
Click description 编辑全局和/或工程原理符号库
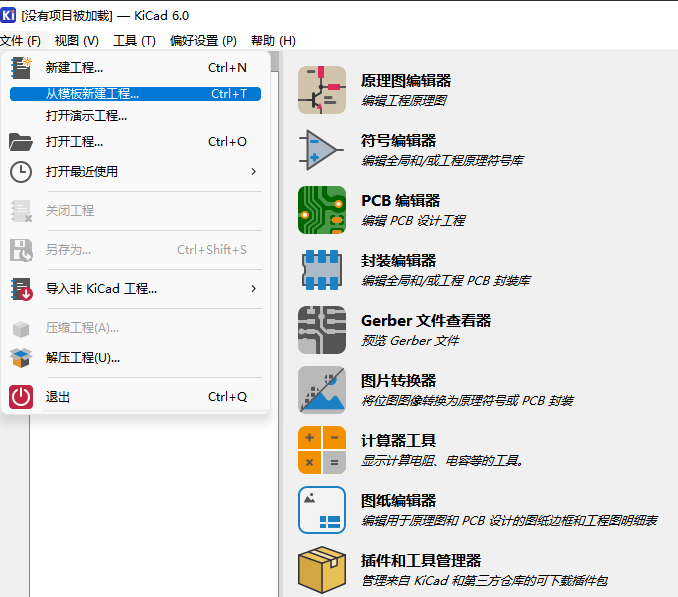(x=442, y=161)
